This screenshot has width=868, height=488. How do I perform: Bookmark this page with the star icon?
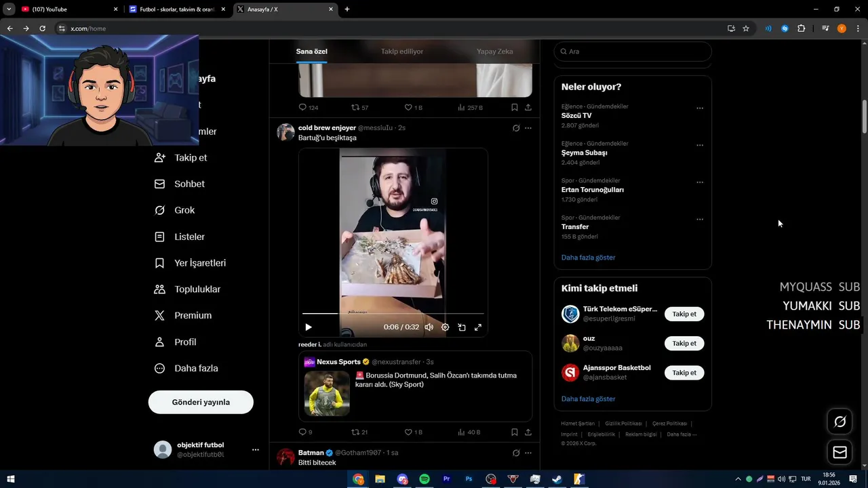746,28
